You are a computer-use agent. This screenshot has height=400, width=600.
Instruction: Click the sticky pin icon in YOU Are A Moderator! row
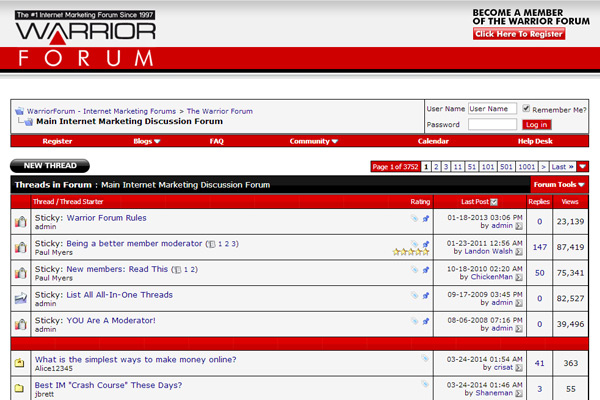coord(426,321)
